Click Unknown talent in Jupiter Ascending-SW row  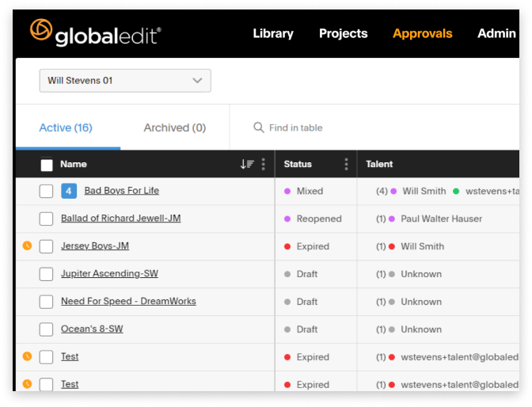click(x=421, y=274)
